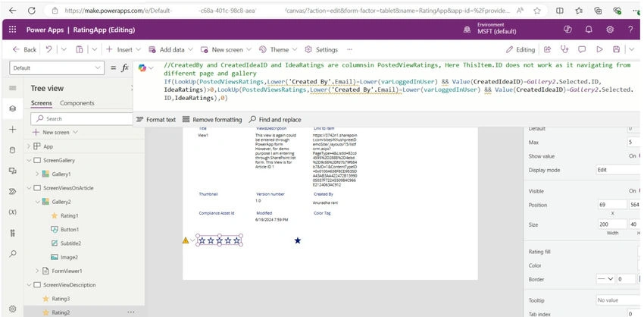This screenshot has height=317, width=644.
Task: Open the notifications bell
Action: point(589,30)
